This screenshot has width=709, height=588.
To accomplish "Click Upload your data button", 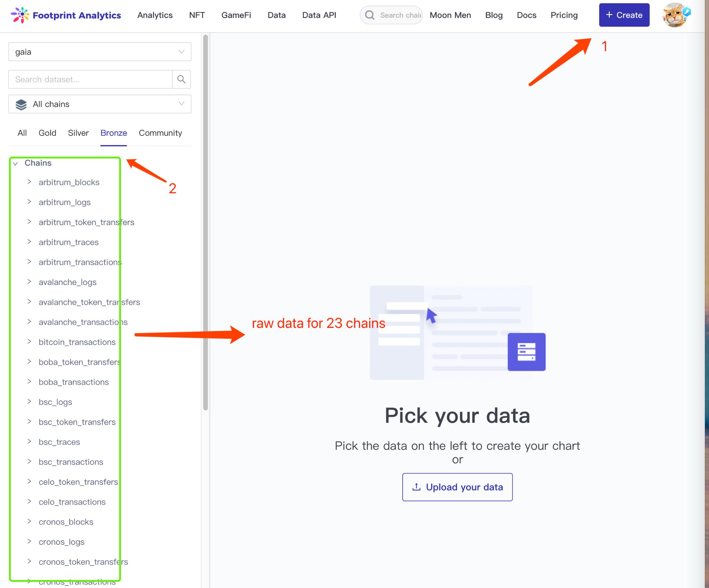I will (457, 487).
